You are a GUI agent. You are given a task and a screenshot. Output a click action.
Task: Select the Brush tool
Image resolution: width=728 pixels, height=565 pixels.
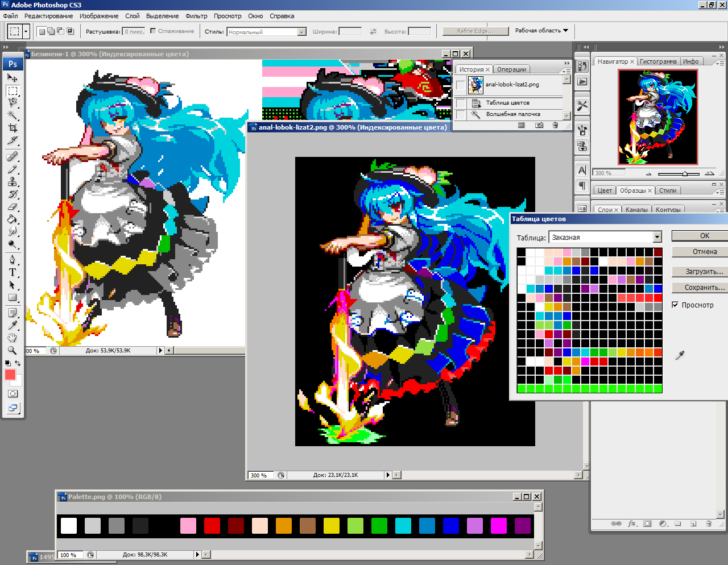pos(13,169)
